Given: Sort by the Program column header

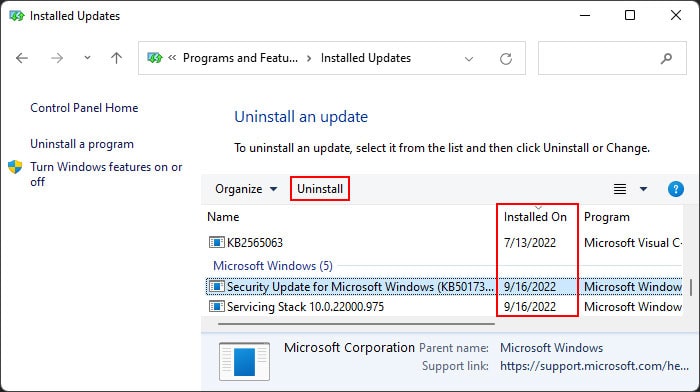Looking at the screenshot, I should 607,217.
